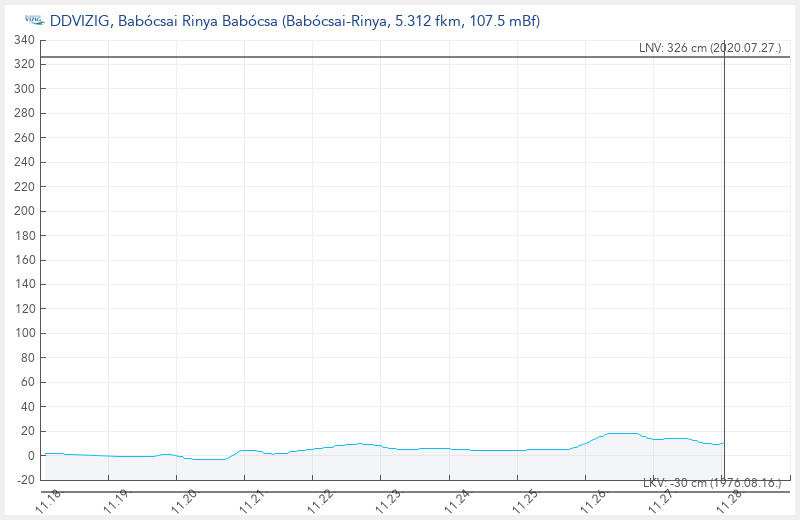Click the LNV: 326 cm label

click(710, 48)
